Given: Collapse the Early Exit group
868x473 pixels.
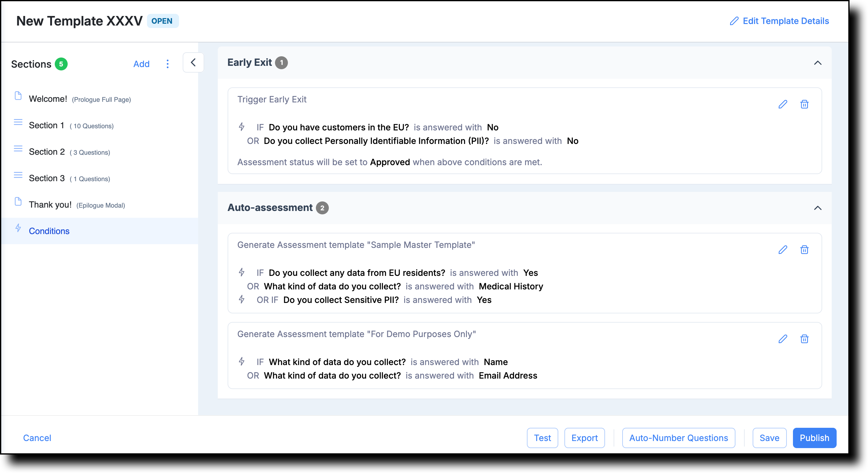Looking at the screenshot, I should tap(818, 63).
